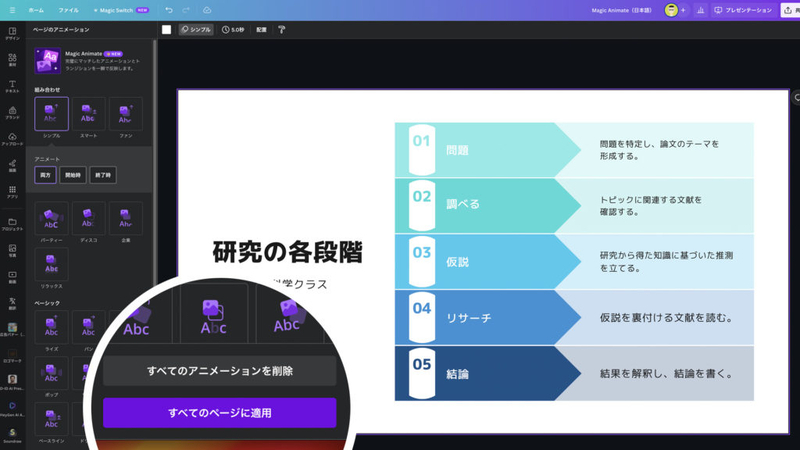This screenshot has width=800, height=450.
Task: Choose the パーティー animation style
Action: click(51, 218)
